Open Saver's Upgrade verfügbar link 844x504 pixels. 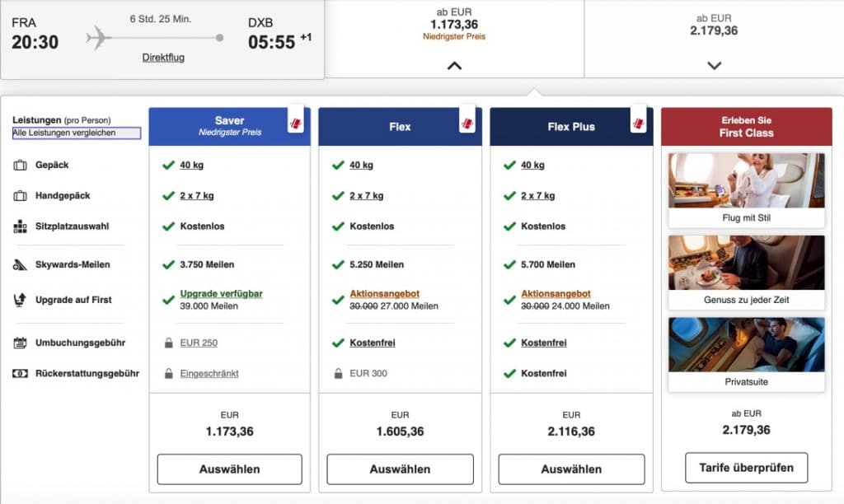pyautogui.click(x=221, y=294)
